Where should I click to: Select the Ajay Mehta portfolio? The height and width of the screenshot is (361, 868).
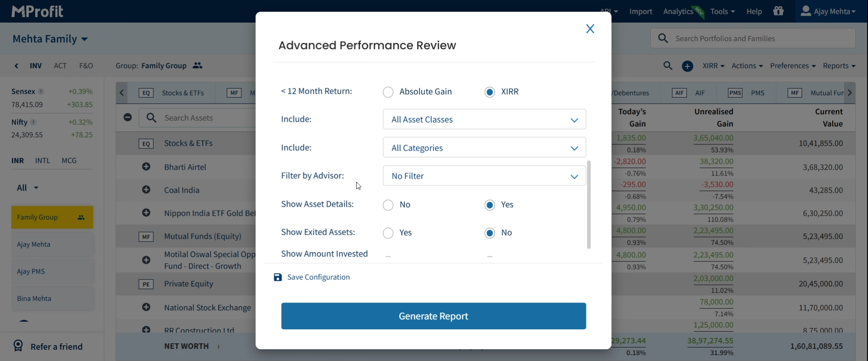[52, 245]
